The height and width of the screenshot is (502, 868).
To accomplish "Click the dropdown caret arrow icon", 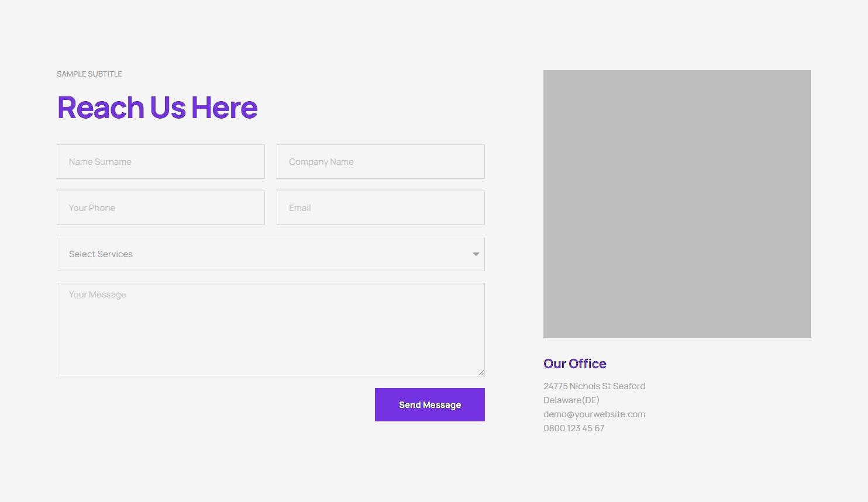I will coord(476,254).
